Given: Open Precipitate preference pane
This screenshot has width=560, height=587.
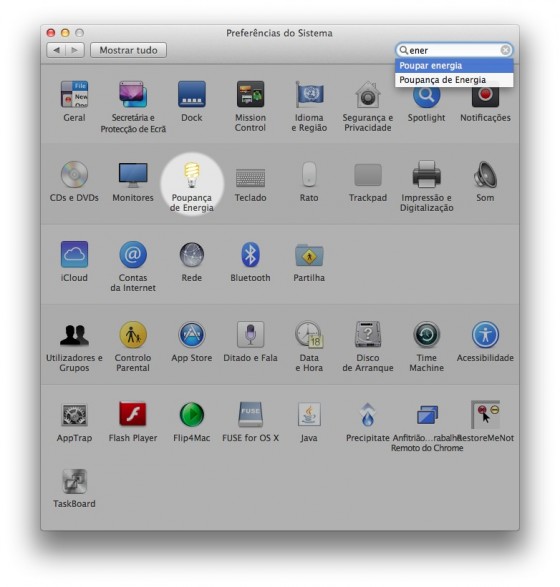Looking at the screenshot, I should 368,415.
